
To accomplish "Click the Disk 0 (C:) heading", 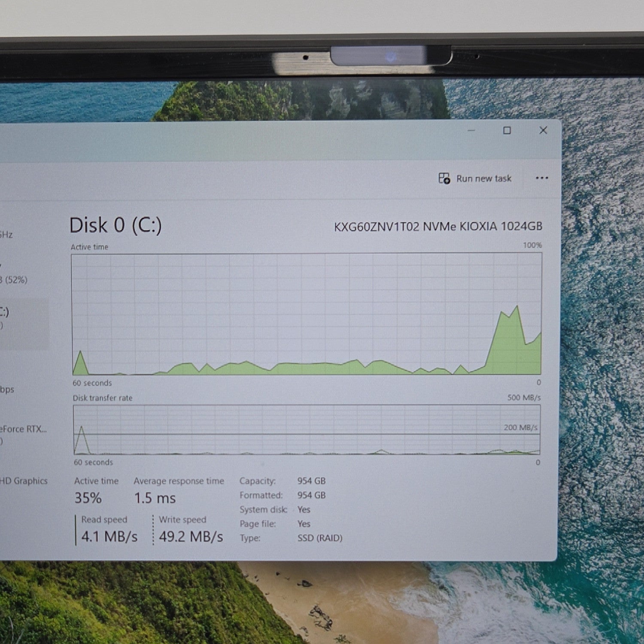I will coord(115,225).
